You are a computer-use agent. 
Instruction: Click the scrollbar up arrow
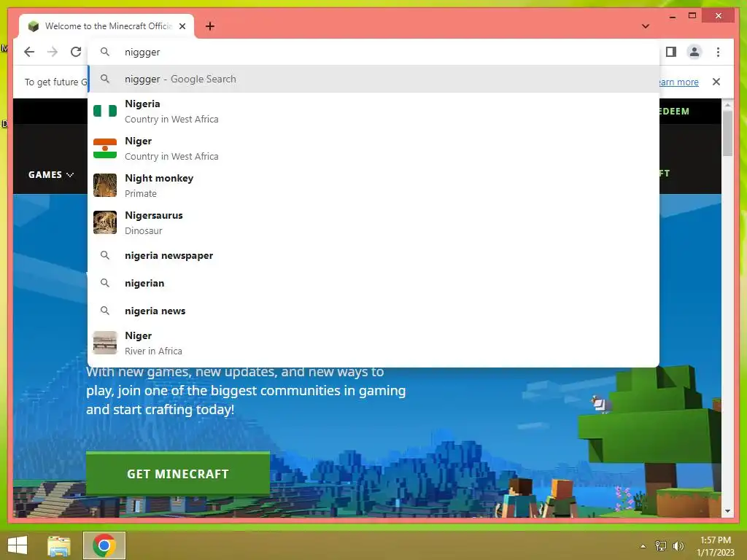[727, 104]
